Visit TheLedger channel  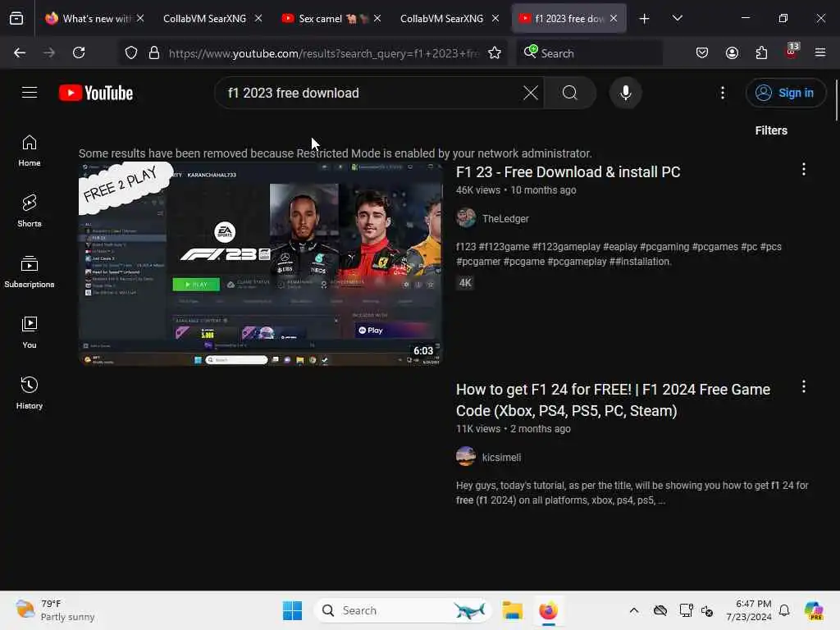505,218
